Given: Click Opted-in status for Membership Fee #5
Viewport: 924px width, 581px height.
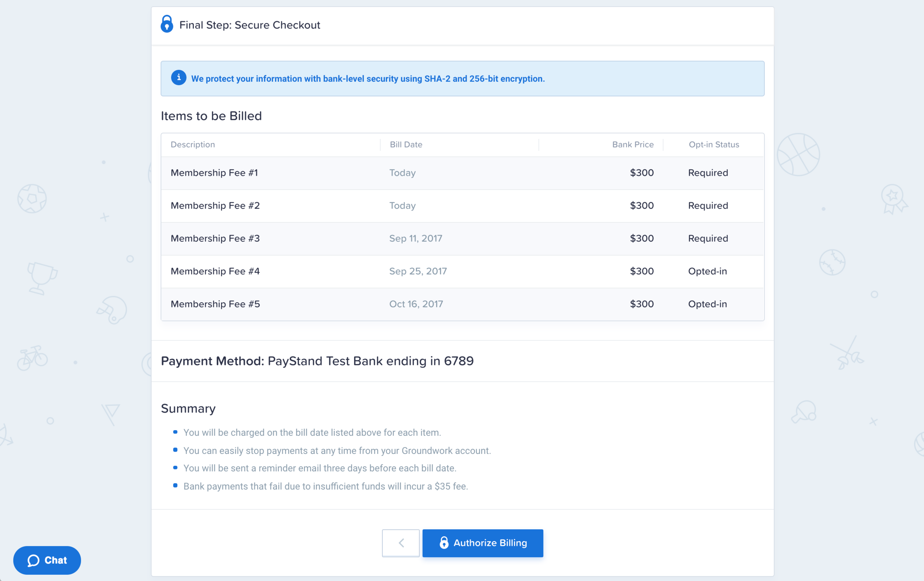Looking at the screenshot, I should point(707,304).
